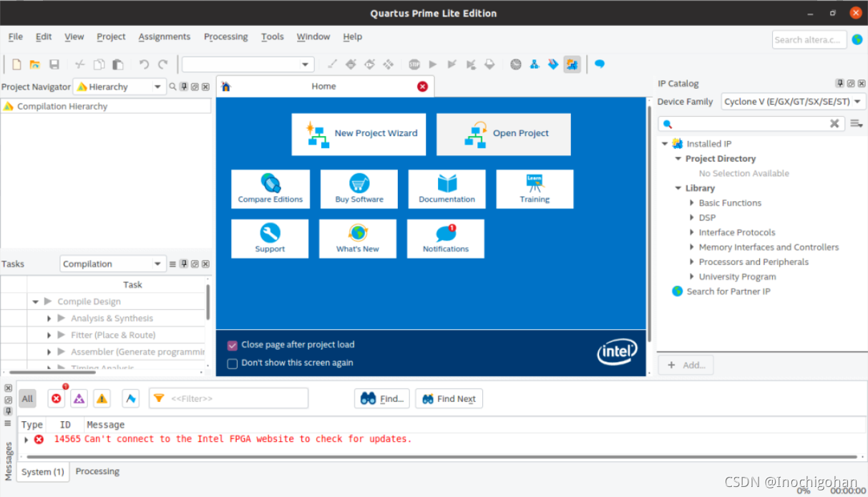Viewport: 868px width, 497px height.
Task: Expand the 14565 error message row
Action: click(x=27, y=440)
